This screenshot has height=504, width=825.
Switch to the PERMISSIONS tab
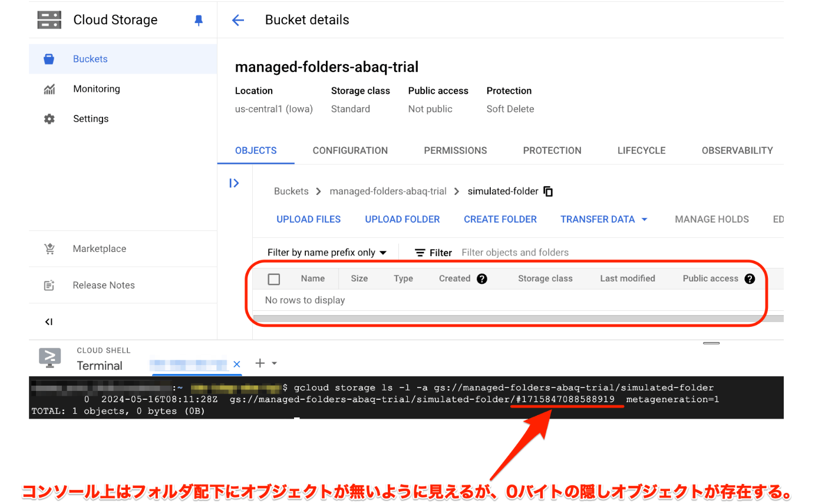tap(456, 151)
